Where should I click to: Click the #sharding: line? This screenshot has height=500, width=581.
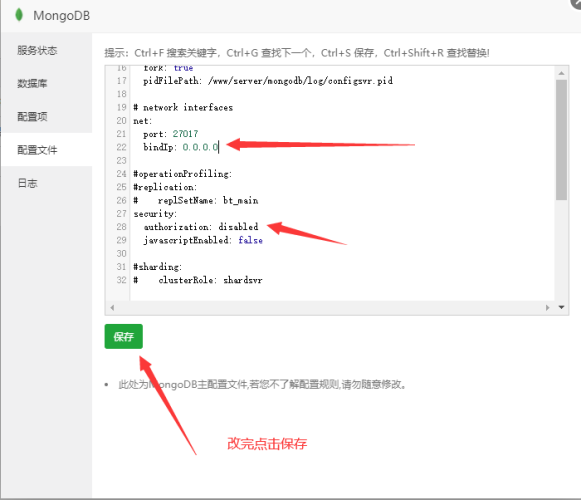(158, 267)
